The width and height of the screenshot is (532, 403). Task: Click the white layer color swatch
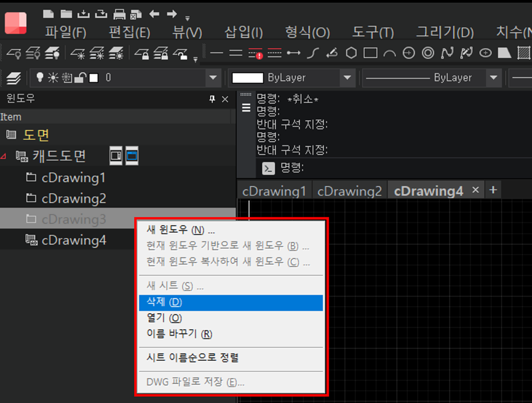pyautogui.click(x=94, y=78)
